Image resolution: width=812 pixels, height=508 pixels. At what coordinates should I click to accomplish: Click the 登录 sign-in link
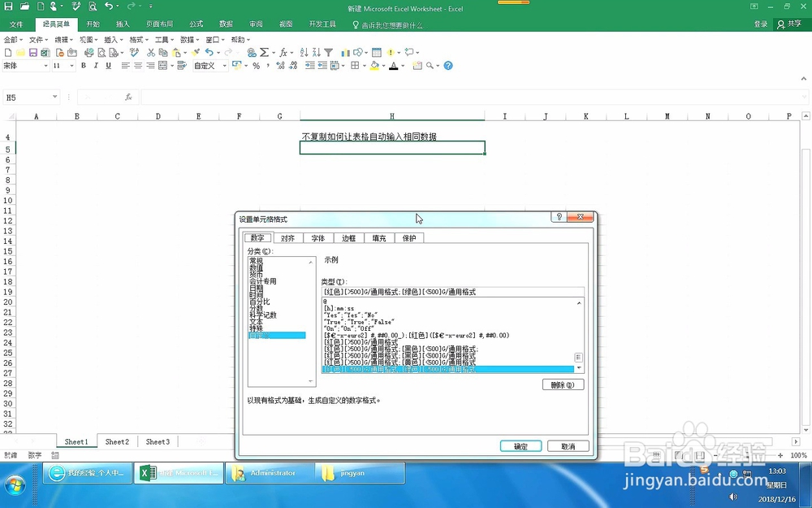point(761,24)
